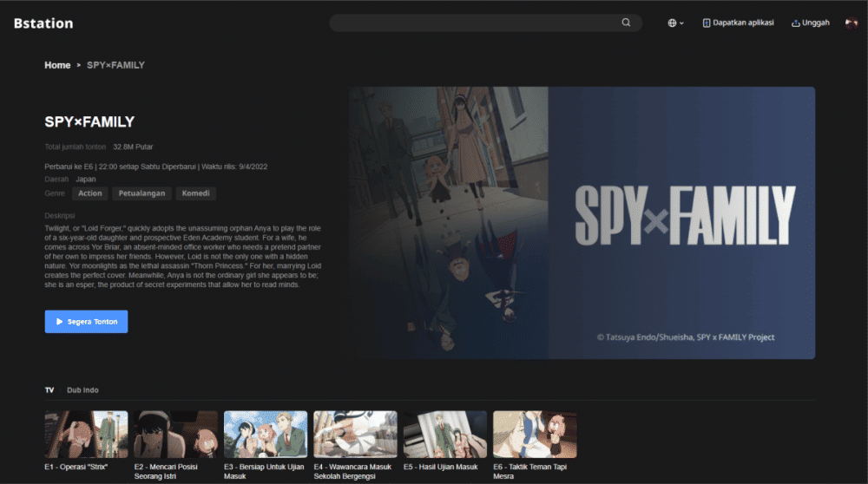Click the magnifying glass search icon
The image size is (868, 484).
626,23
